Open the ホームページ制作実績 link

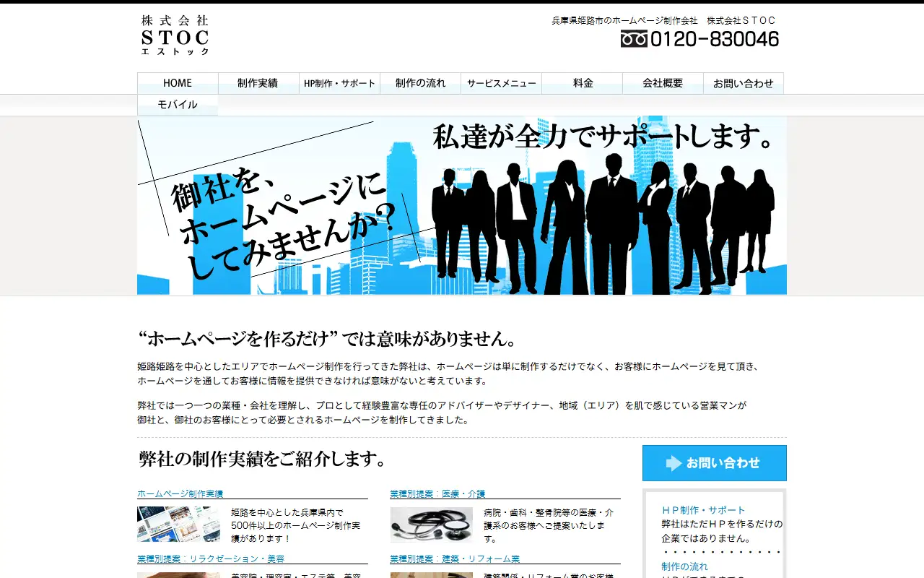[x=180, y=493]
